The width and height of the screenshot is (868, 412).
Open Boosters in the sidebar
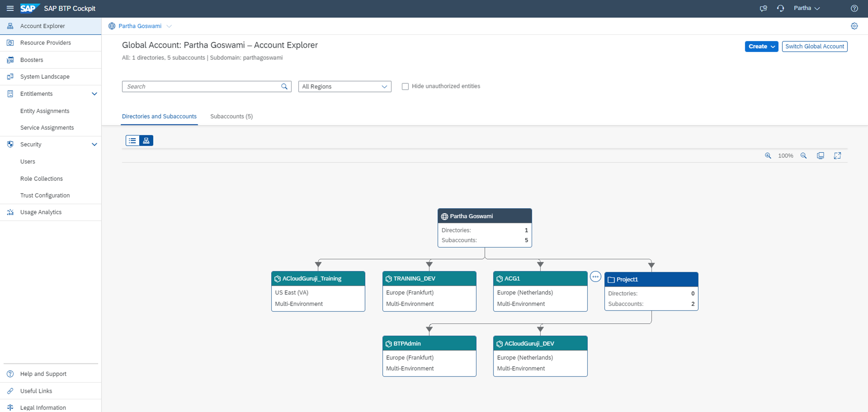click(32, 60)
